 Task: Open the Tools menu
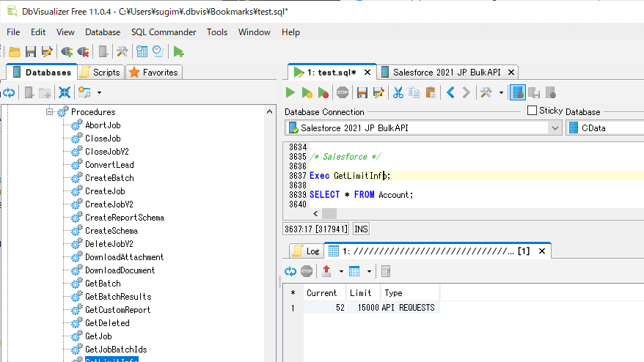(217, 32)
